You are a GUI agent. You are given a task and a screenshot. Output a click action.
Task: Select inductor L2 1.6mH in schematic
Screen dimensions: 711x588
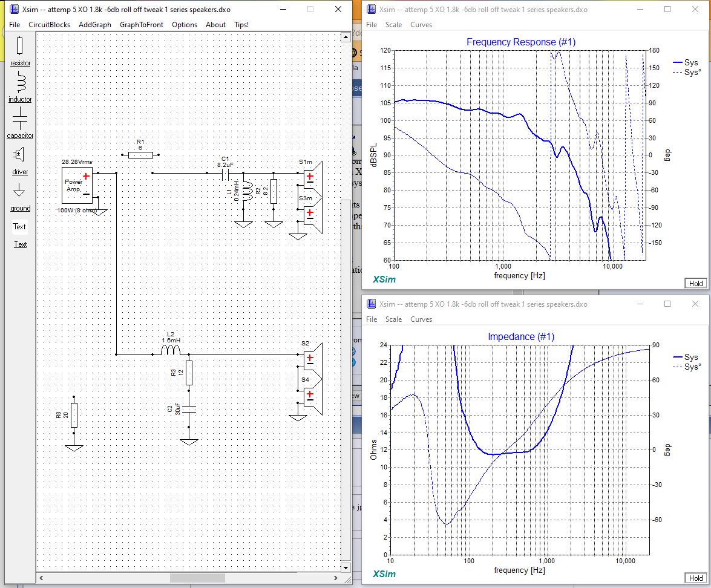coord(171,350)
